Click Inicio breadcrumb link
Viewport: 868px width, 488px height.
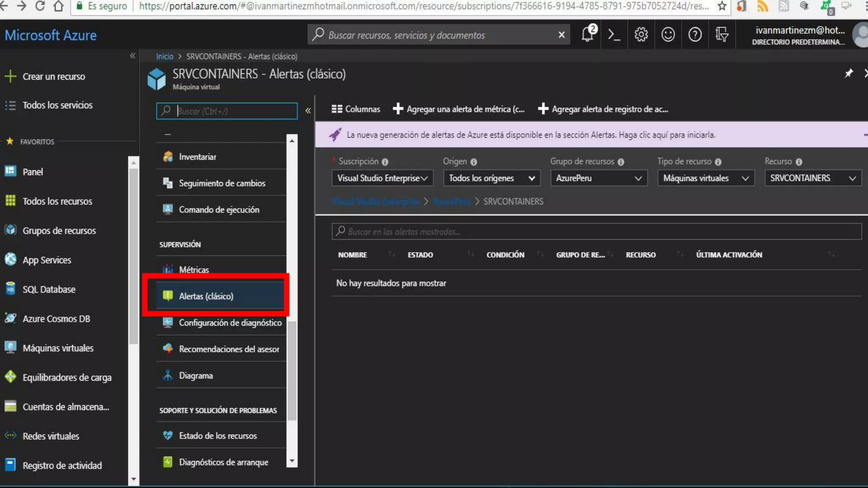164,56
